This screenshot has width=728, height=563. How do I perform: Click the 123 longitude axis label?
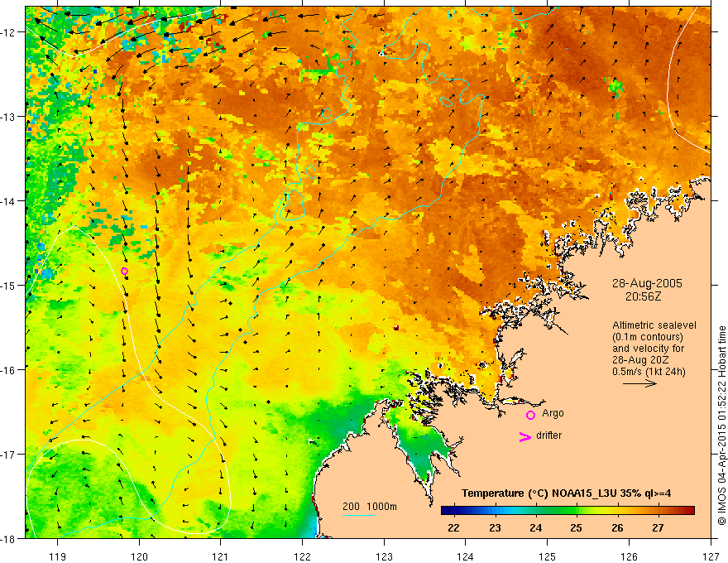(x=384, y=556)
